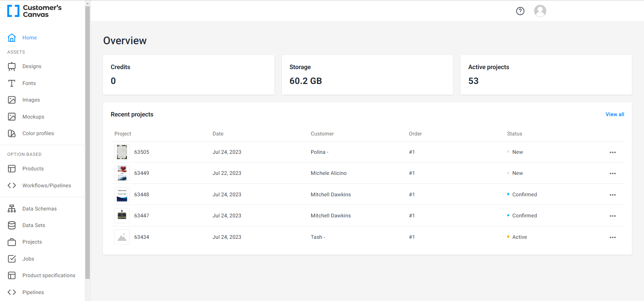
Task: Click the Jobs checkbox icon
Action: [x=12, y=259]
